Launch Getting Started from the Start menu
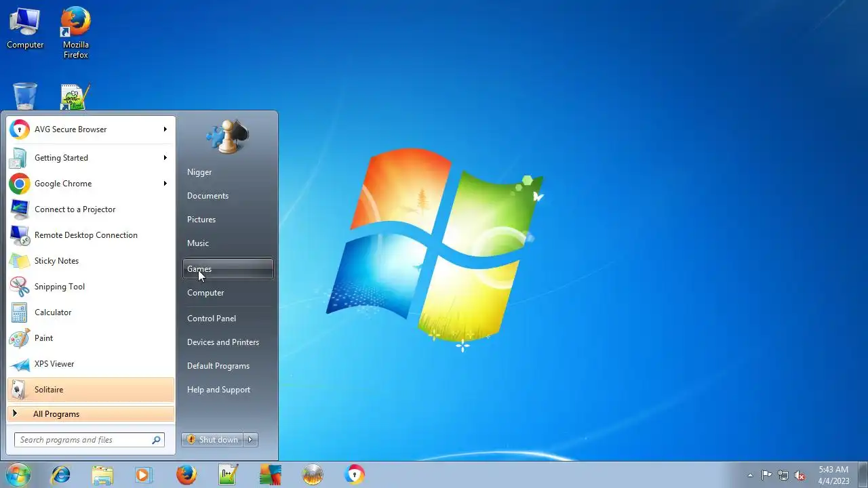Image resolution: width=868 pixels, height=488 pixels. point(90,158)
